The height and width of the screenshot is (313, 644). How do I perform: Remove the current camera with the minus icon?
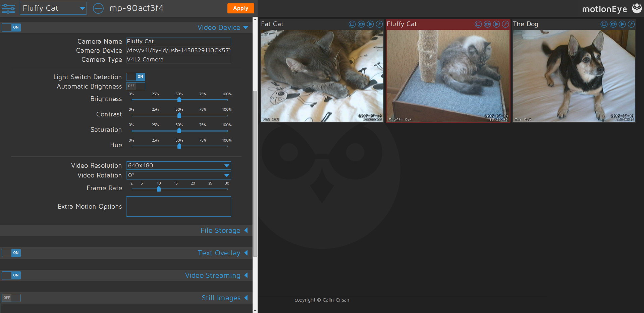pyautogui.click(x=98, y=8)
